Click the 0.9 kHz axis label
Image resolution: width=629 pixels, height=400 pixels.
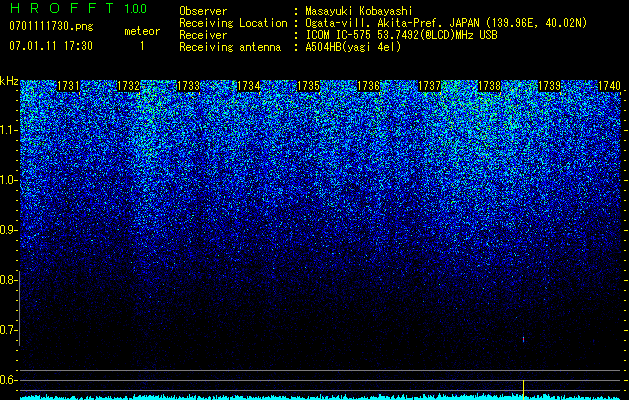pos(8,230)
